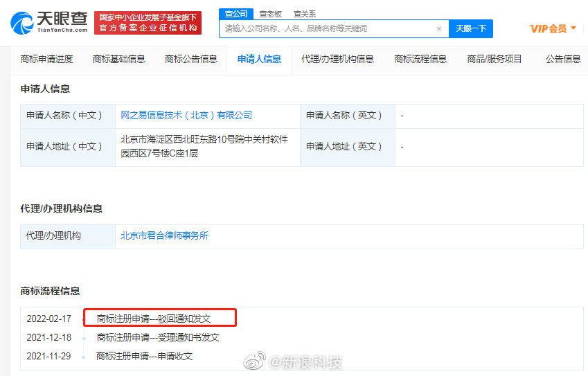
Task: Click the 驳回通知发文 timeline entry
Action: [153, 319]
